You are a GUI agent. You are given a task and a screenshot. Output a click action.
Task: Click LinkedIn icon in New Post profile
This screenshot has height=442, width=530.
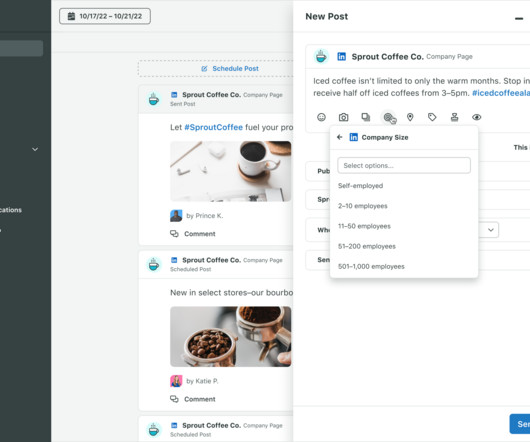click(x=341, y=56)
